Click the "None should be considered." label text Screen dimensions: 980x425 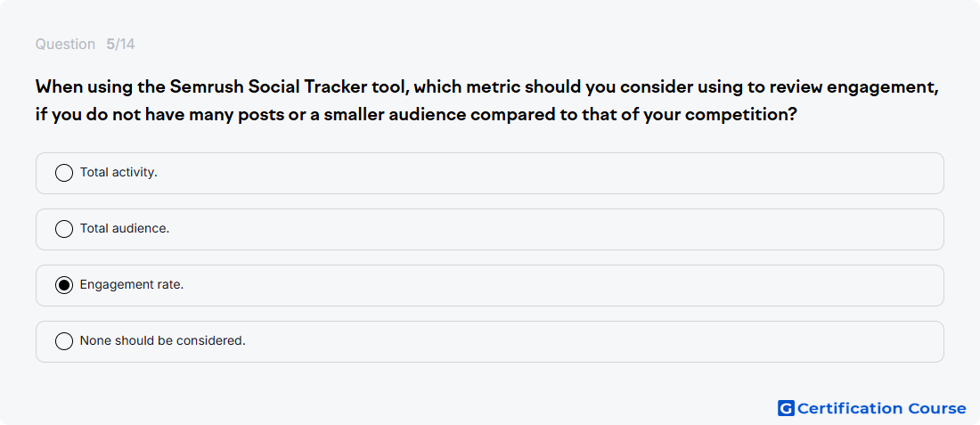coord(163,340)
